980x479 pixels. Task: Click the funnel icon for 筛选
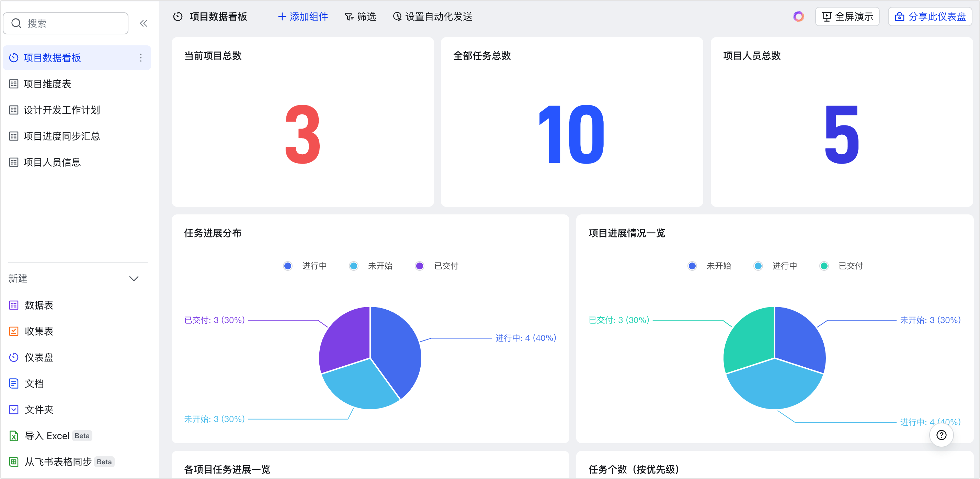click(x=349, y=17)
